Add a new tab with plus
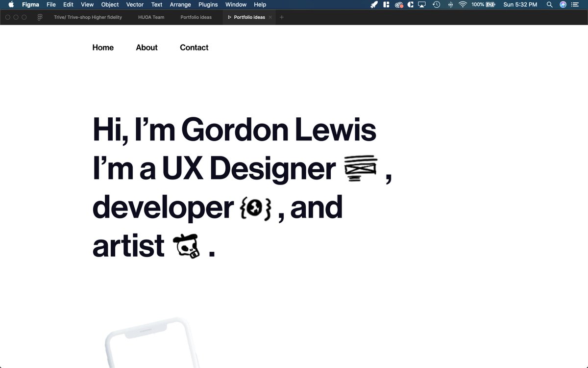The image size is (588, 368). 281,17
